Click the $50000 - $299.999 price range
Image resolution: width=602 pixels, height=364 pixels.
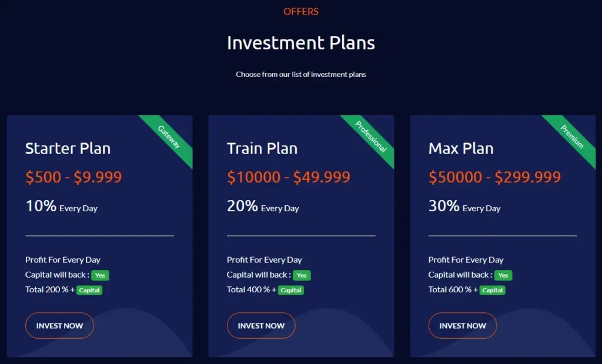494,177
